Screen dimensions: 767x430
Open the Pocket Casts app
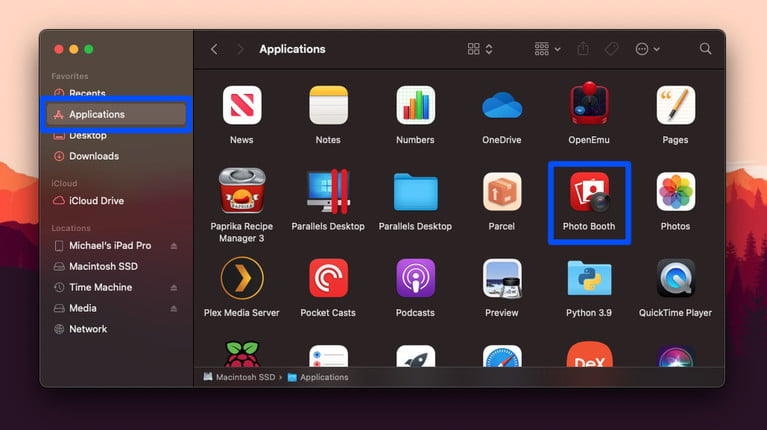[328, 278]
